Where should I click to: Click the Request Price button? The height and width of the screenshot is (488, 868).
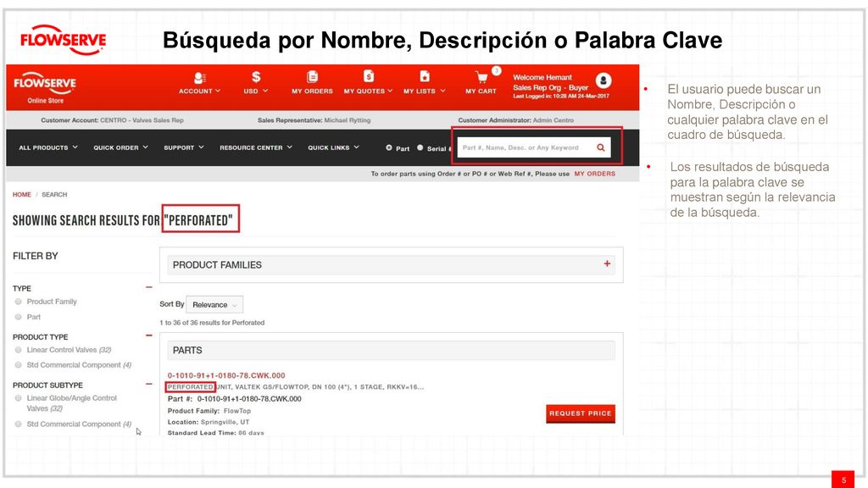click(581, 413)
